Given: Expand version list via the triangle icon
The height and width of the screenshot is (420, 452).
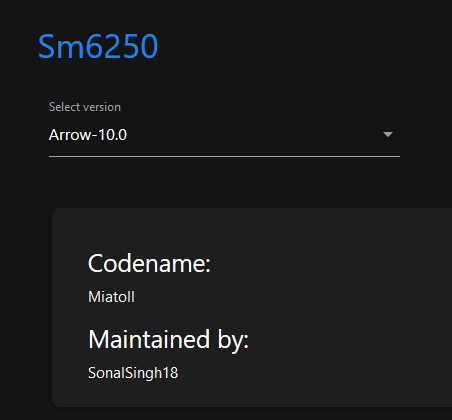Looking at the screenshot, I should [388, 134].
